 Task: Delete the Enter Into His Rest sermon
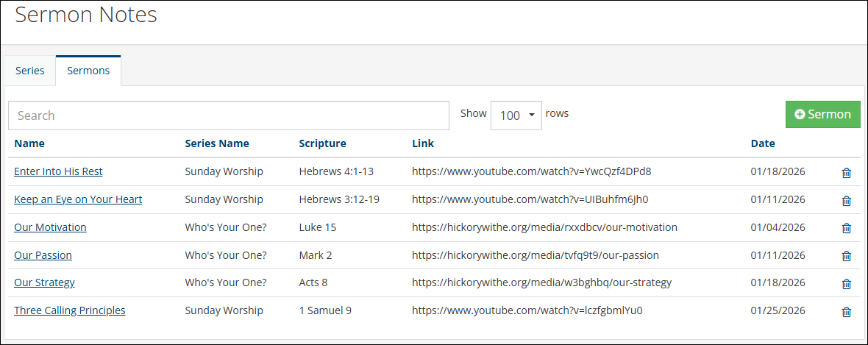[846, 173]
